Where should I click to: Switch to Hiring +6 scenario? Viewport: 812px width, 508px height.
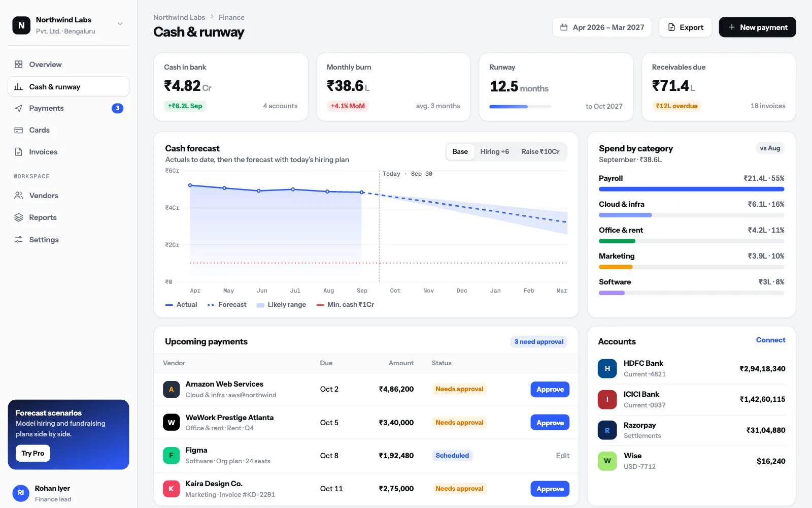coord(495,151)
